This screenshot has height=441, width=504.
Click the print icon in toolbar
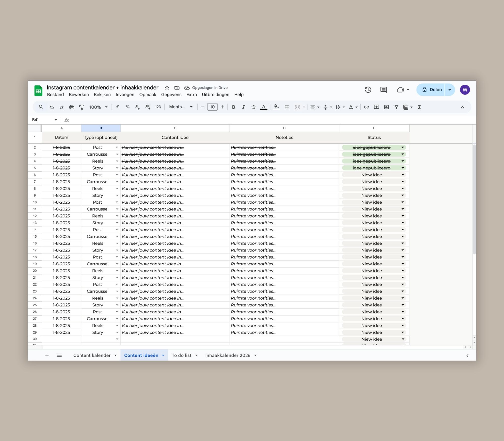tap(72, 107)
